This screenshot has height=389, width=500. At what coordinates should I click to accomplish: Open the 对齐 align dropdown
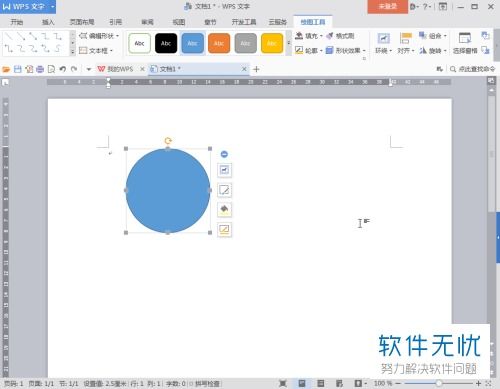(405, 44)
